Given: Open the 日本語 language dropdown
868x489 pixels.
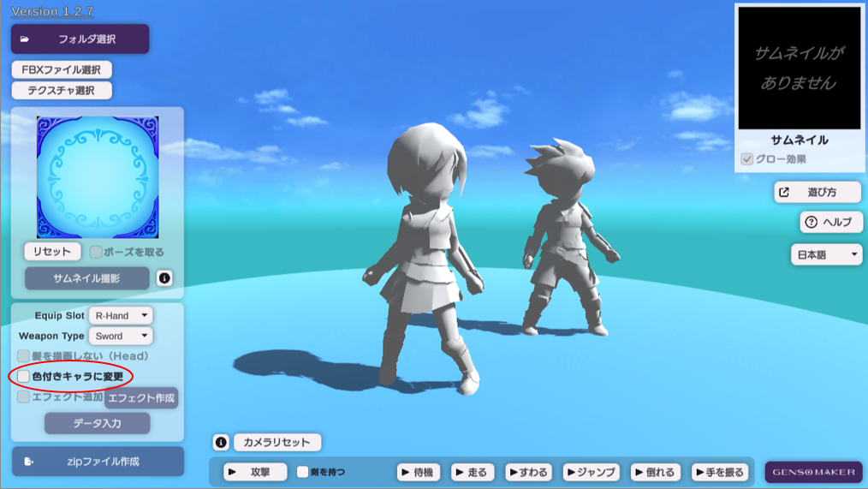Looking at the screenshot, I should click(826, 255).
